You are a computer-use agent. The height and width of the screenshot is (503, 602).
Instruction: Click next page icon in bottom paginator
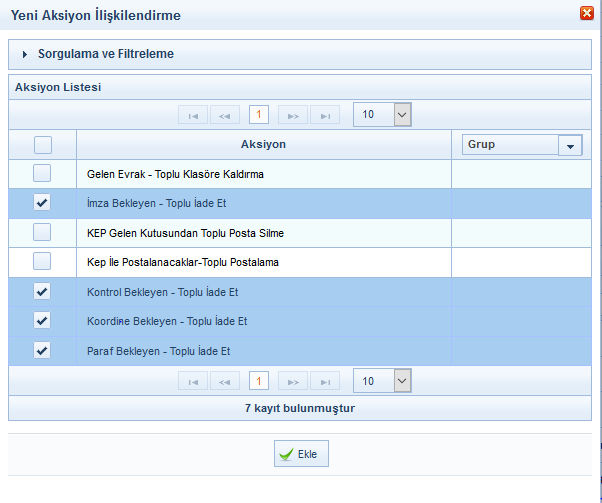click(292, 381)
